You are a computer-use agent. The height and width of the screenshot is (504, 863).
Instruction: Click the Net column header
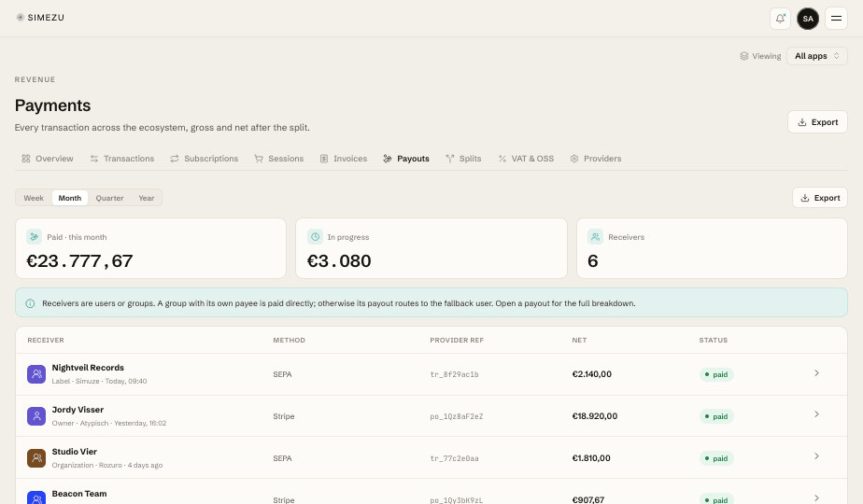(x=579, y=340)
